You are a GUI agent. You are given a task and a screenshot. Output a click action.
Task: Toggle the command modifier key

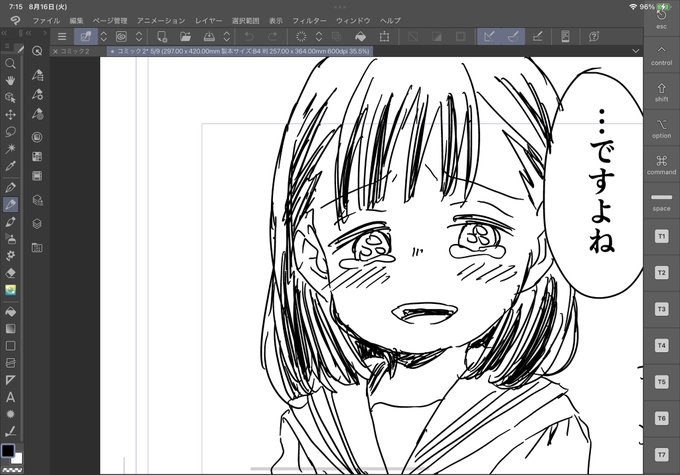[661, 165]
